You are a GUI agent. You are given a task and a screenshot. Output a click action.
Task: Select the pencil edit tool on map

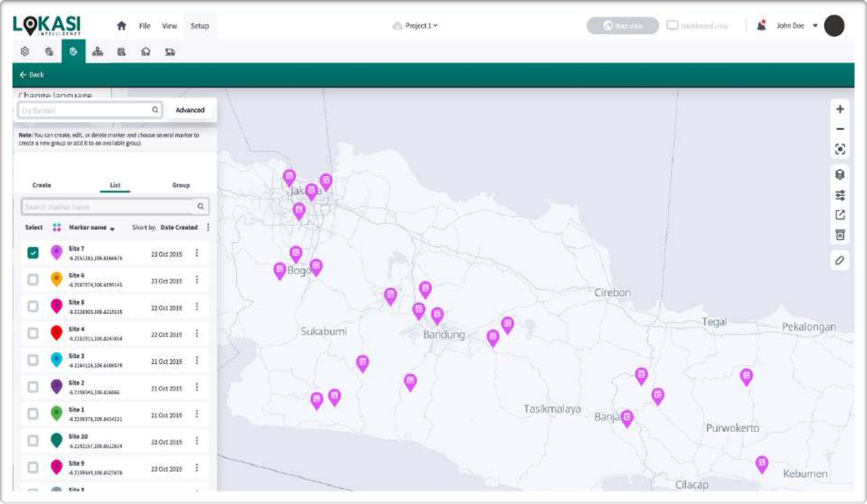click(840, 261)
